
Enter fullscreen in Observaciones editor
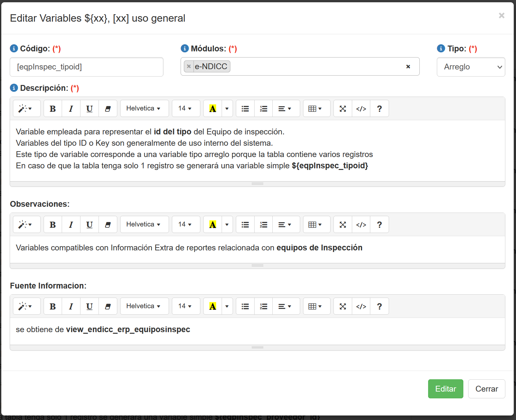[x=343, y=225]
